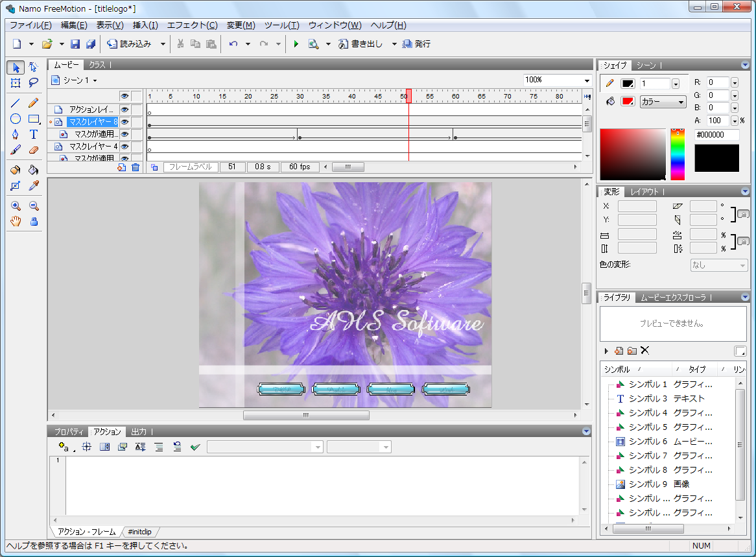
Task: Add a new layer in timeline
Action: point(121,167)
